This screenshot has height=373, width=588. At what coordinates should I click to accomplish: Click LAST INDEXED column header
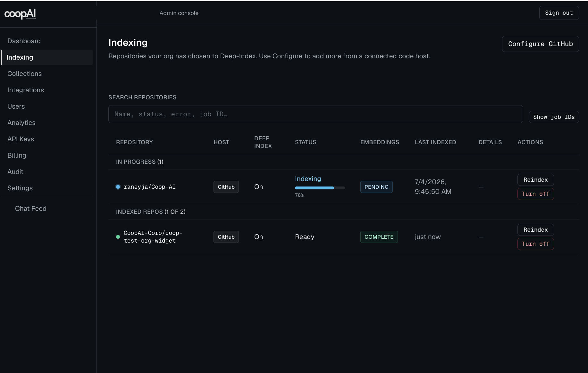pos(435,142)
